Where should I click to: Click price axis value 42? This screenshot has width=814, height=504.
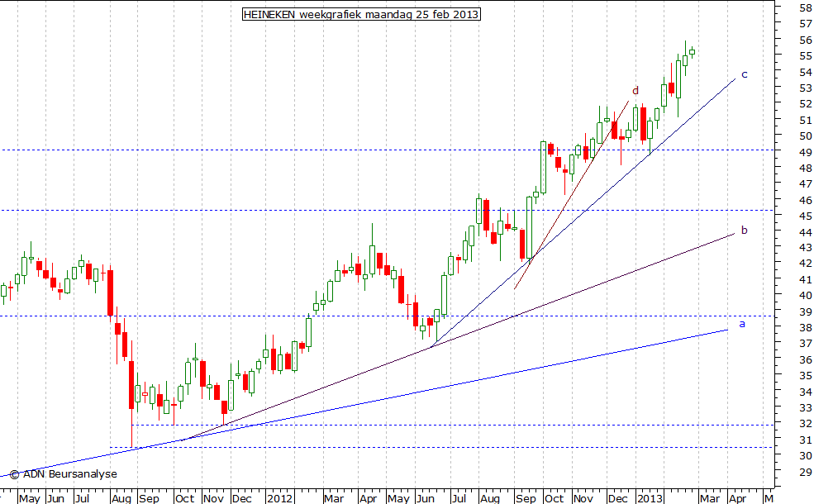click(806, 264)
